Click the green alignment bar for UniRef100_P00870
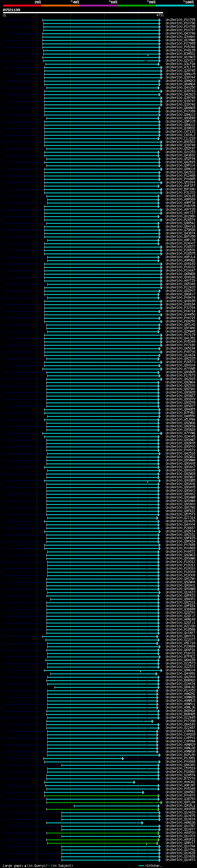Screen dimensions: 197x868 coord(102,796)
